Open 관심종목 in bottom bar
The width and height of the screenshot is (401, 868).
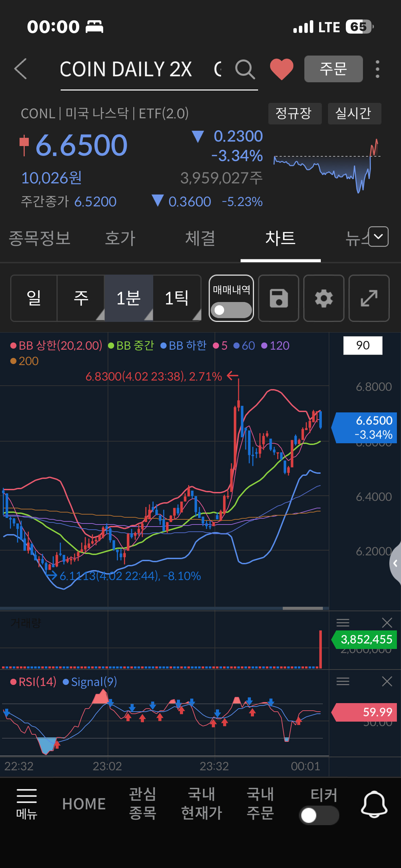click(x=143, y=804)
